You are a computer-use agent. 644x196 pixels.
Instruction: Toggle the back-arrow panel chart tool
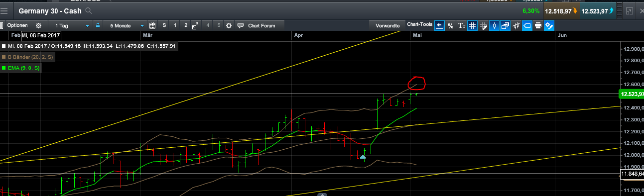439,25
